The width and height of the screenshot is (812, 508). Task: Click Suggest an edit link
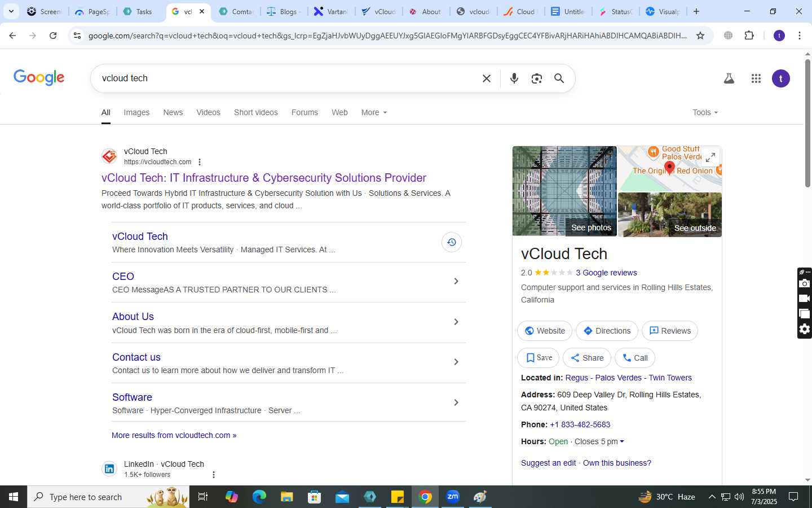point(549,463)
